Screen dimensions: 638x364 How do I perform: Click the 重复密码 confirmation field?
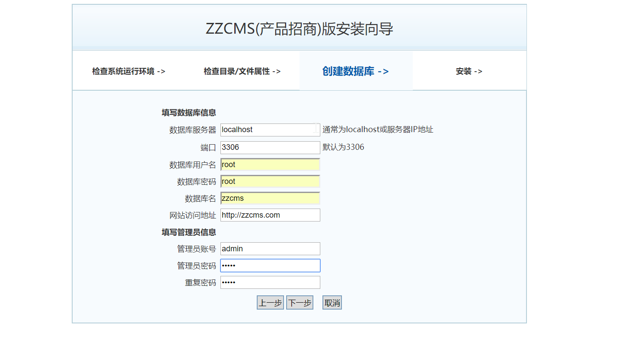[270, 282]
